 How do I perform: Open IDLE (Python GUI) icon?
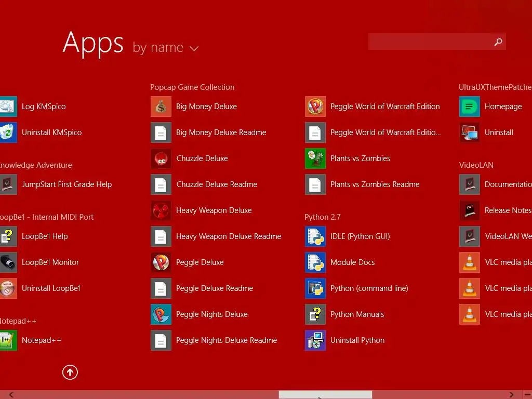point(315,236)
